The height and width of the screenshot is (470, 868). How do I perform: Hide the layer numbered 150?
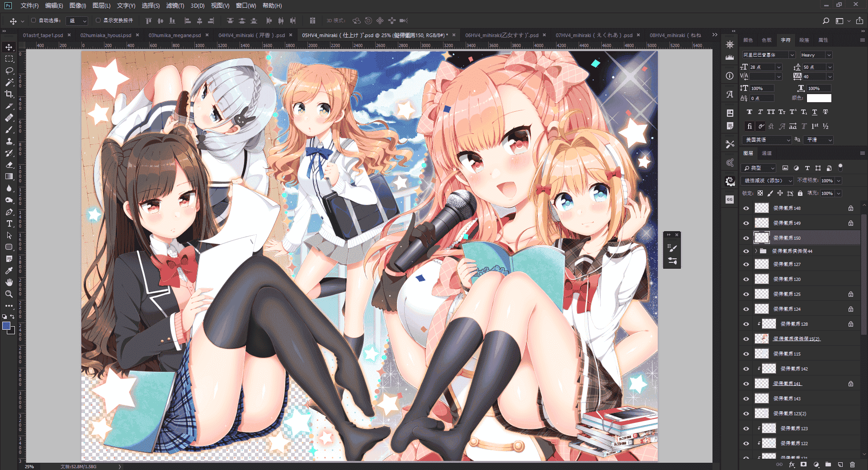coord(746,238)
